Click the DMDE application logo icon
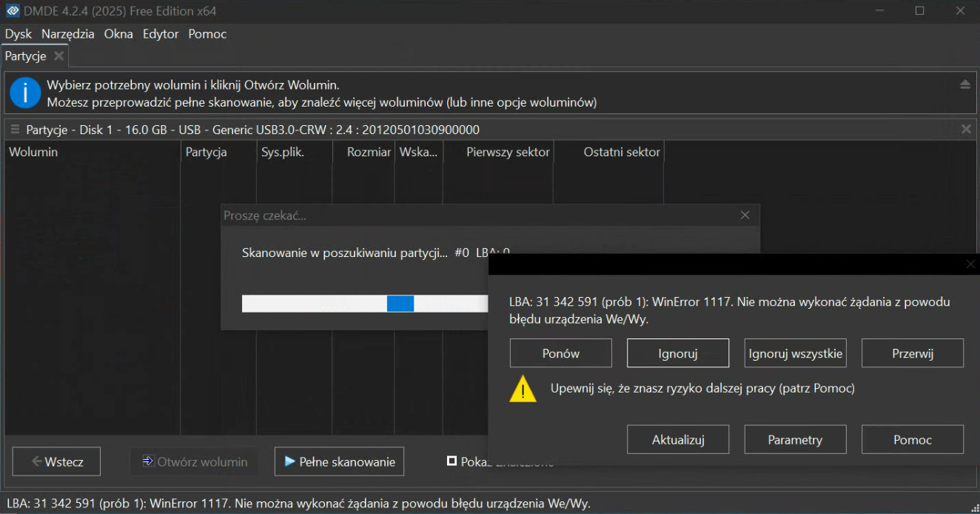 (x=13, y=11)
